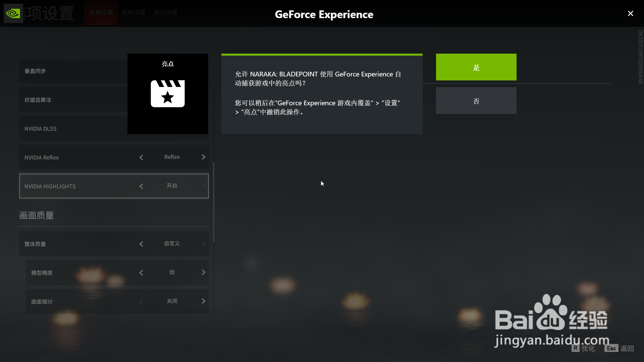The height and width of the screenshot is (362, 644).
Task: Click right arrow for NVIDIA Reflex
Action: coord(203,157)
